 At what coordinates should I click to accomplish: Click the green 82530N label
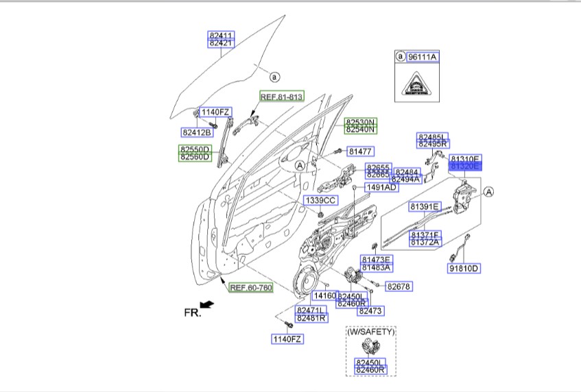tap(360, 121)
